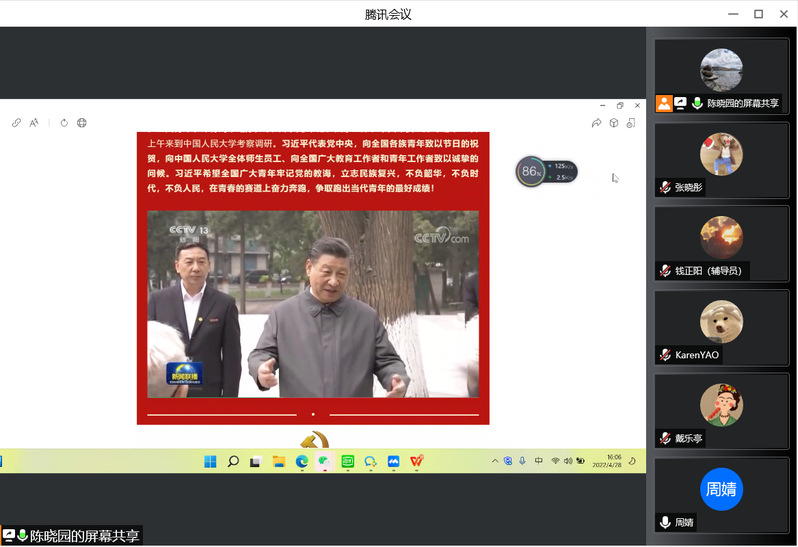Click the line starting 上午来到中国人民大学考察调研

312,143
